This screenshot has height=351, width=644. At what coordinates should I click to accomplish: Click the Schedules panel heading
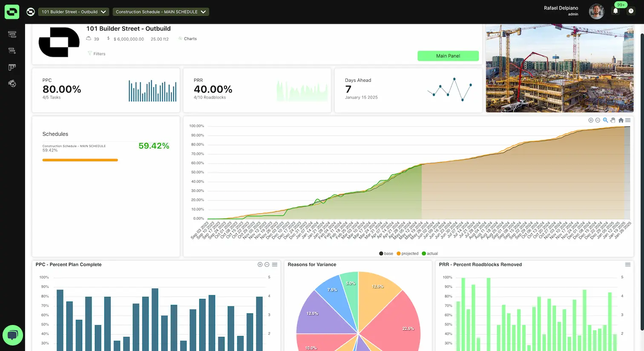[x=55, y=134]
